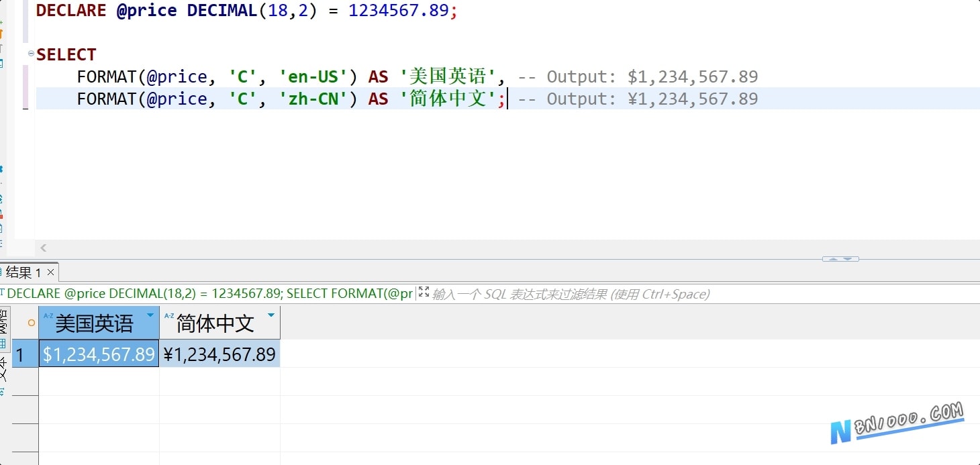Click the up arrow on the panel divider
980x465 pixels.
[833, 259]
